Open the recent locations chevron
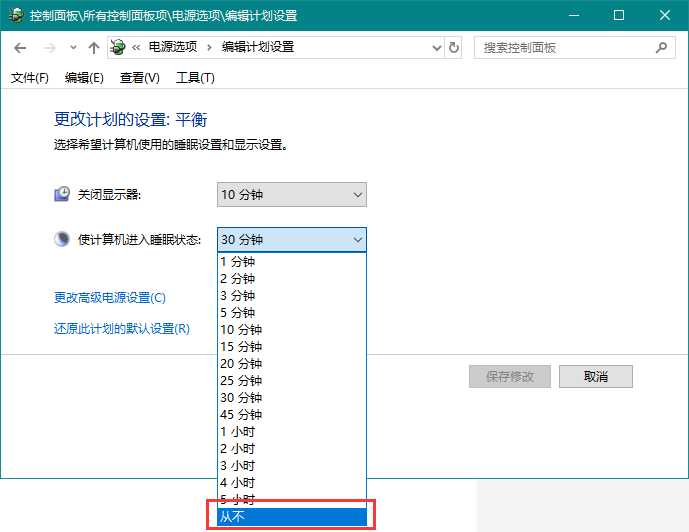689x532 pixels. coord(73,47)
